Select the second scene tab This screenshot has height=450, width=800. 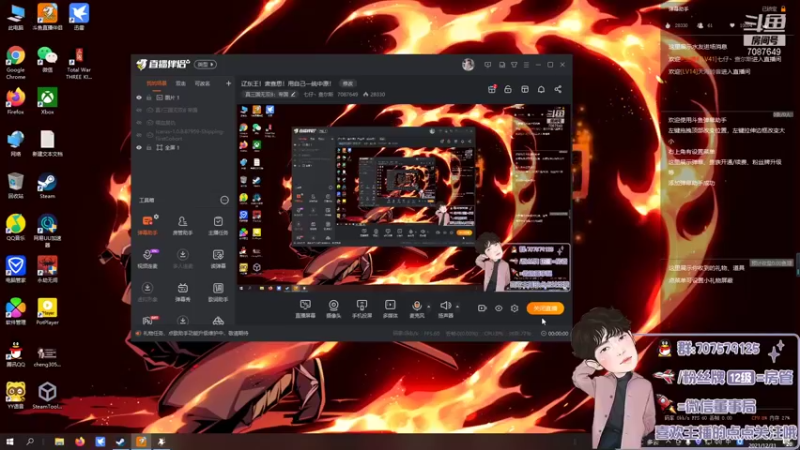pos(181,83)
